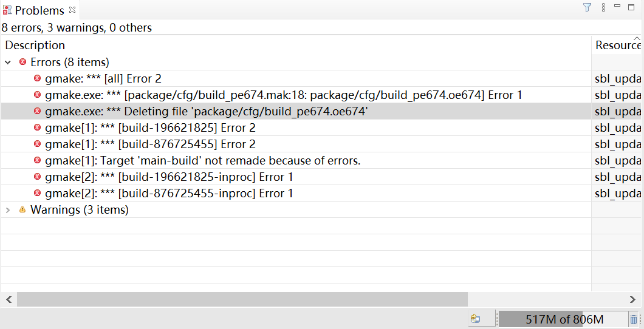Click the horizontal scrollbar right arrow

pos(632,299)
